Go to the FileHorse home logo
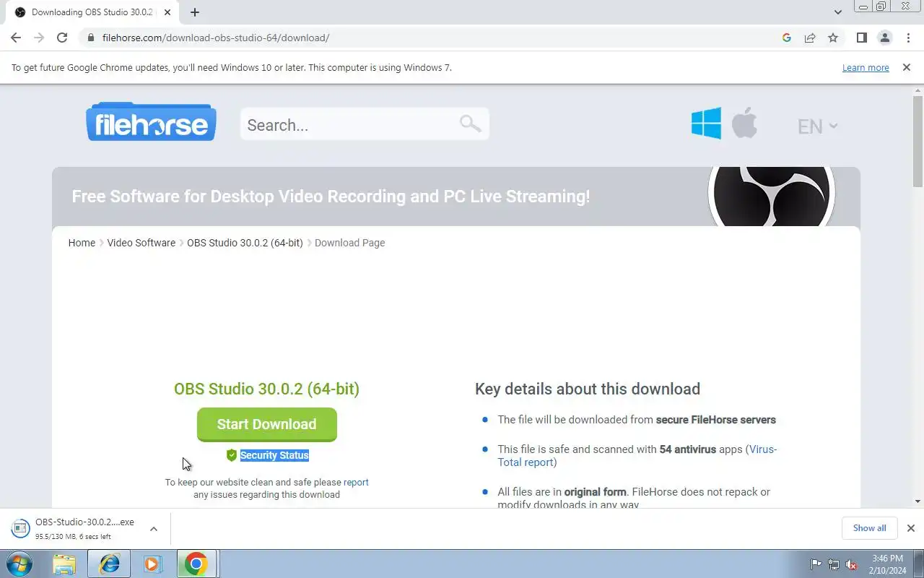Viewport: 924px width, 578px height. (151, 121)
